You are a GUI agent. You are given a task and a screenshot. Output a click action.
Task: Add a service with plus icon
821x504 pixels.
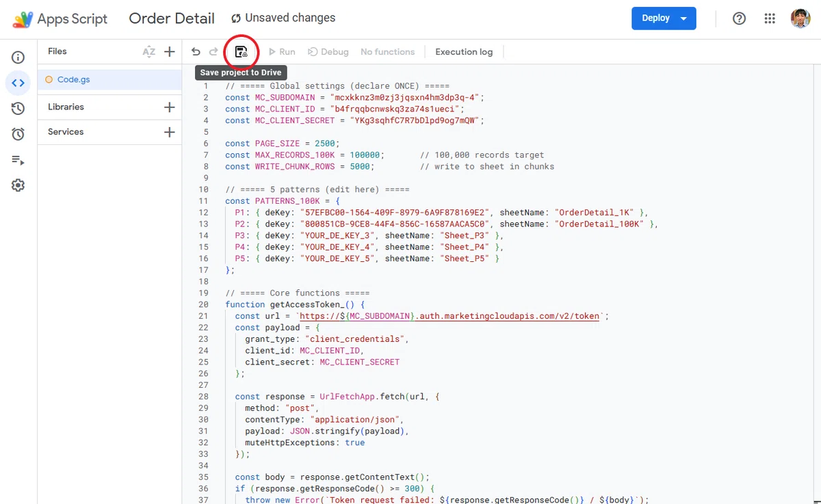pyautogui.click(x=170, y=132)
